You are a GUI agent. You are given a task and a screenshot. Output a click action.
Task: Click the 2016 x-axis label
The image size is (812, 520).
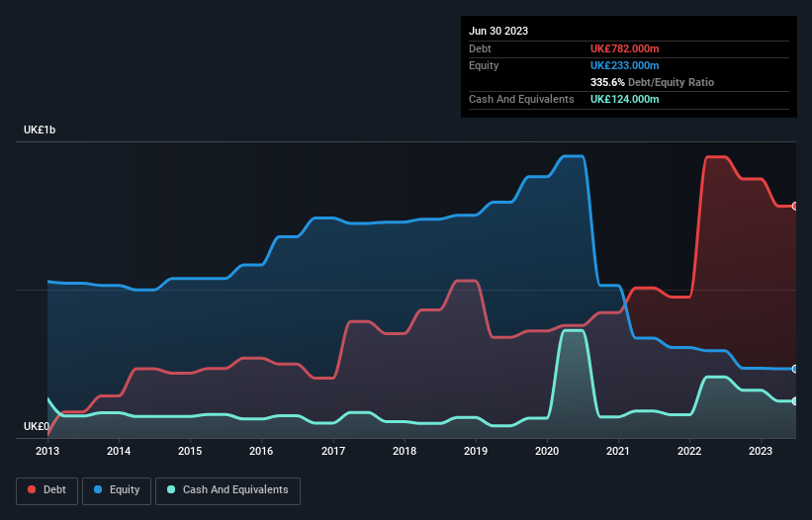[261, 451]
